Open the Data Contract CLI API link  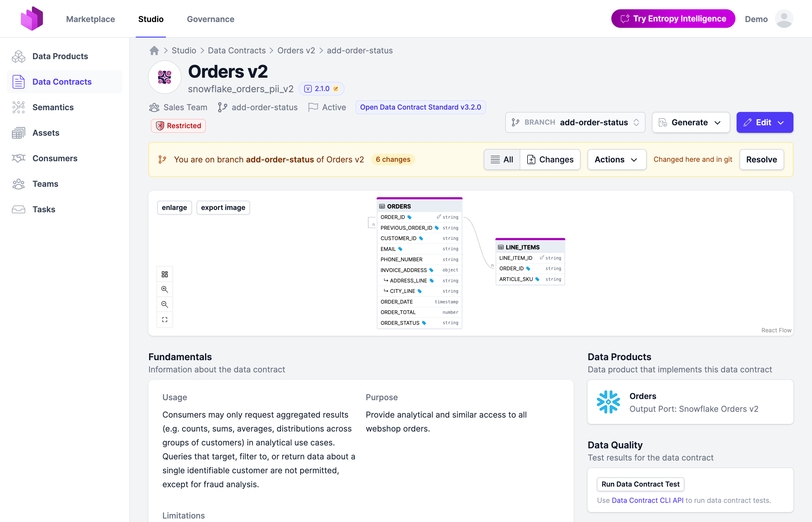(648, 500)
